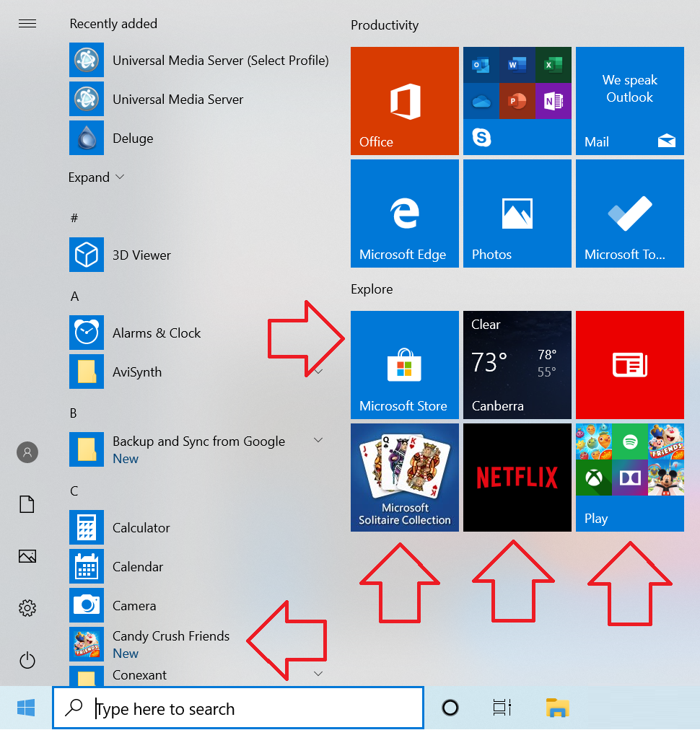The height and width of the screenshot is (730, 700).
Task: Open the Office tile
Action: [404, 100]
